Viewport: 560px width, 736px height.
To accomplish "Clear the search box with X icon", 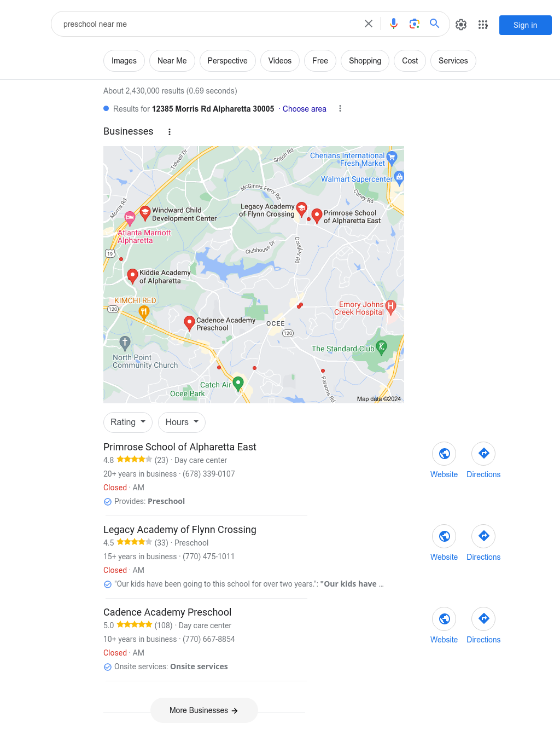I will [369, 24].
